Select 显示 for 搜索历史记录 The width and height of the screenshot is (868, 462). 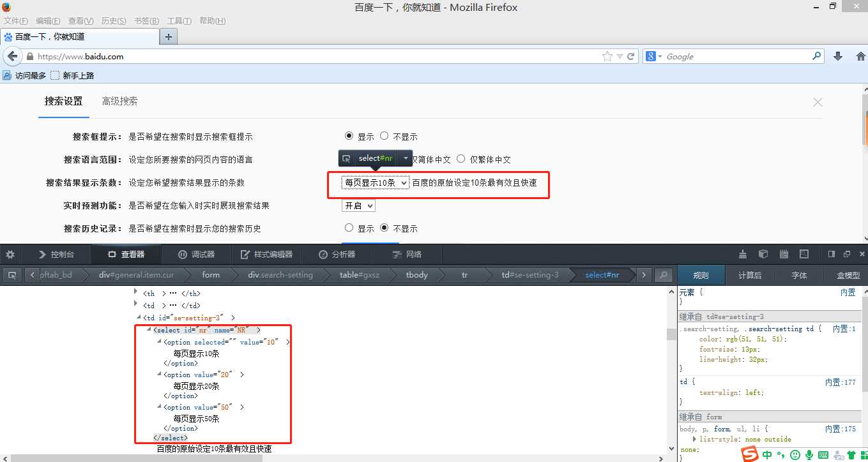[x=349, y=228]
